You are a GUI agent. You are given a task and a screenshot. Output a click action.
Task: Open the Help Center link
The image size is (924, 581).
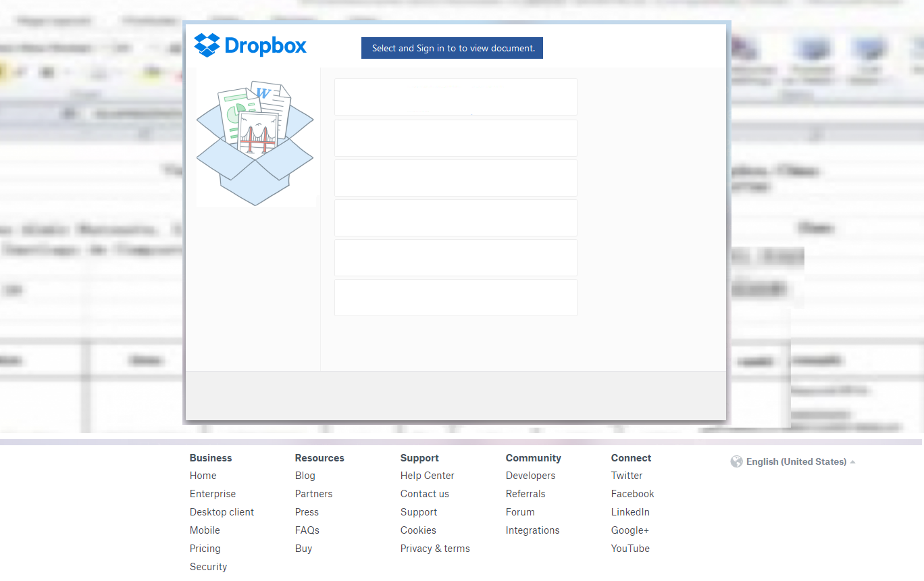[427, 476]
